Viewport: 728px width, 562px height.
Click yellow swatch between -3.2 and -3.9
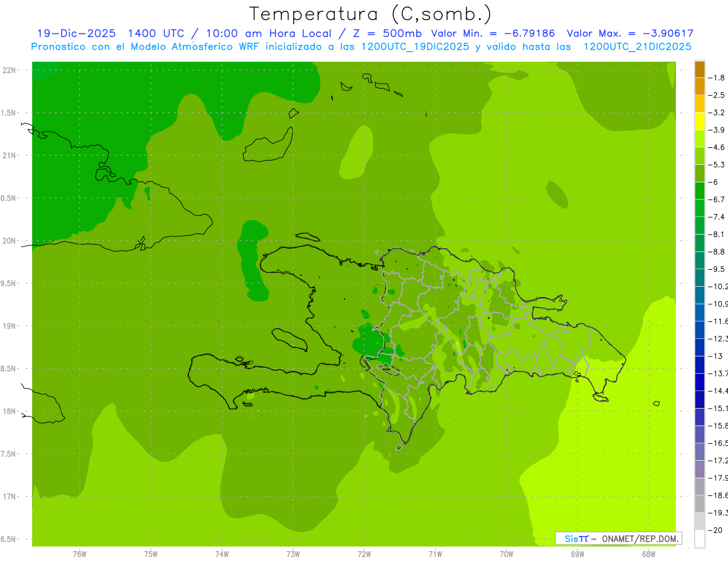tap(699, 121)
